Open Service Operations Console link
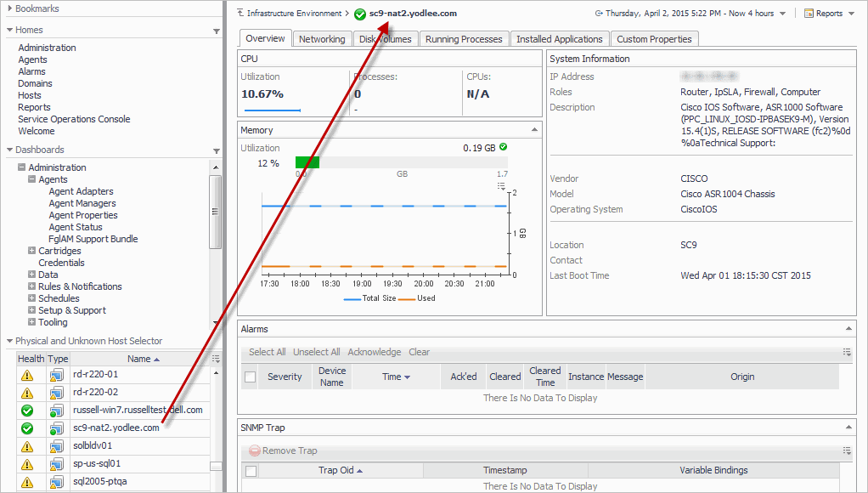The width and height of the screenshot is (868, 493). tap(74, 119)
